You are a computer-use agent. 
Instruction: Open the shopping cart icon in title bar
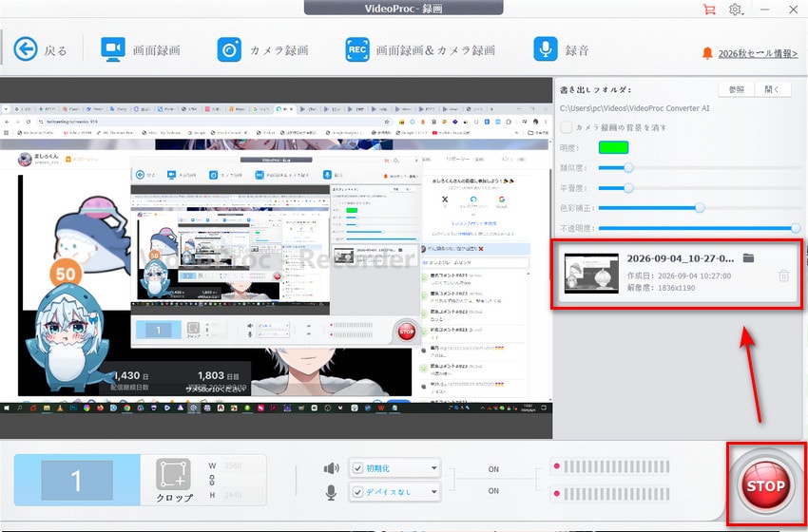(x=709, y=9)
